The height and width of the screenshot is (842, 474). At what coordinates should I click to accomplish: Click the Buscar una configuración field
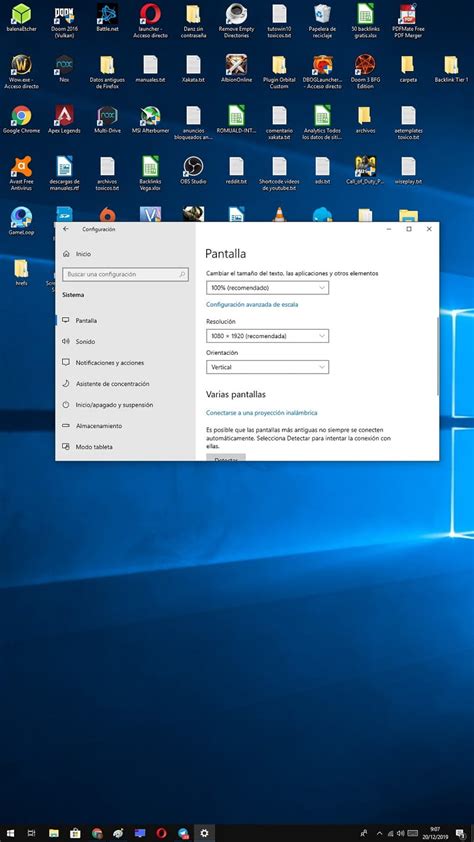126,274
